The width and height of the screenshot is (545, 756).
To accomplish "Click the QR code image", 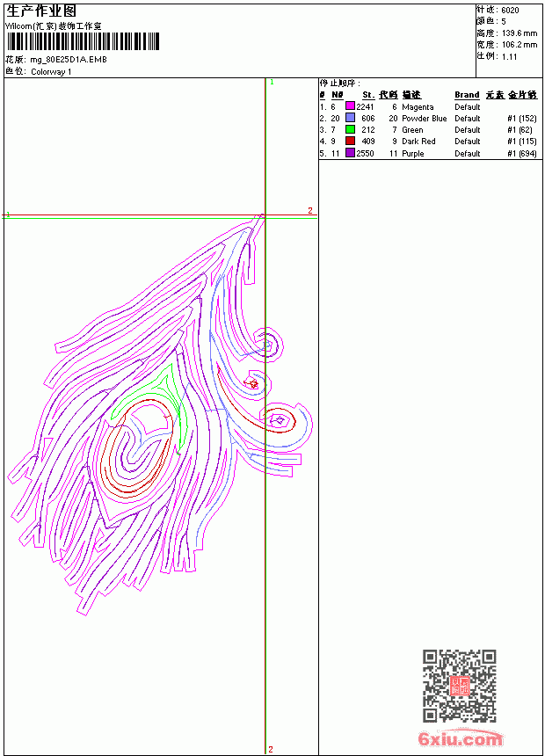I will coord(460,686).
